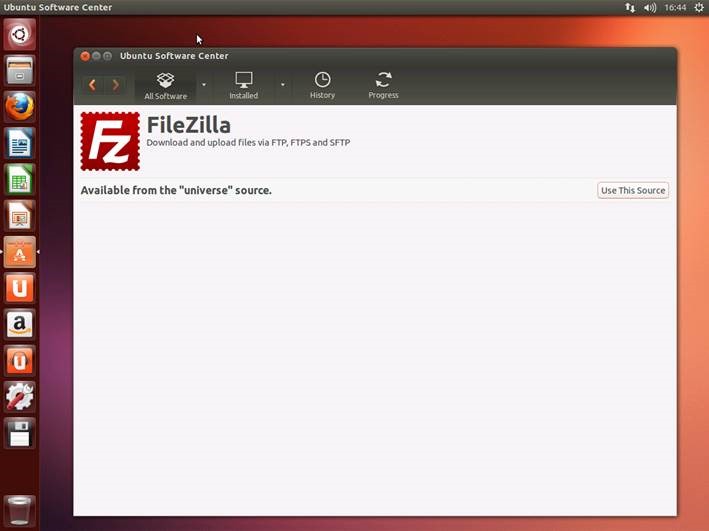This screenshot has height=531, width=709.
Task: Open the system power gear menu
Action: tap(699, 7)
